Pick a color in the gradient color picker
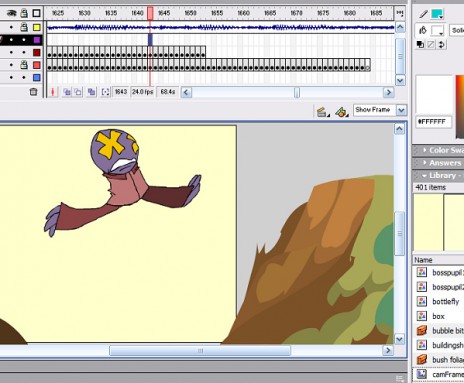 pyautogui.click(x=460, y=107)
